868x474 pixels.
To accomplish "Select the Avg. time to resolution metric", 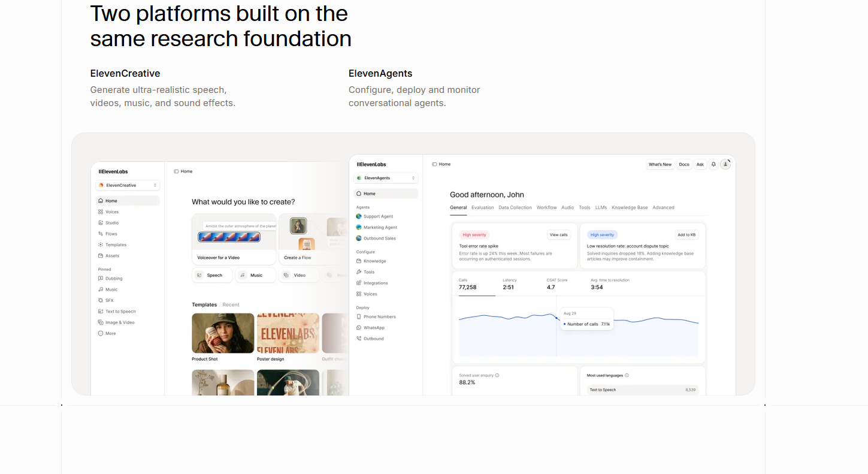I will point(610,284).
